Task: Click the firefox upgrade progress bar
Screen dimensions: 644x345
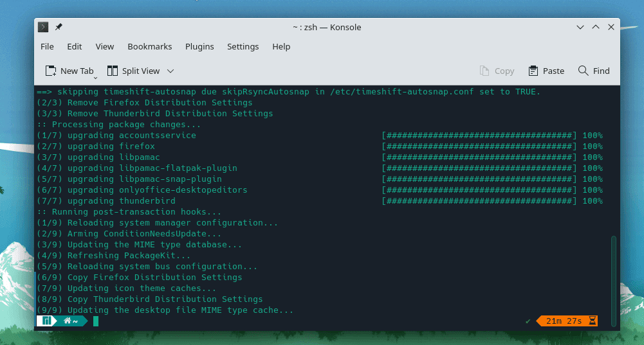Action: tap(479, 146)
